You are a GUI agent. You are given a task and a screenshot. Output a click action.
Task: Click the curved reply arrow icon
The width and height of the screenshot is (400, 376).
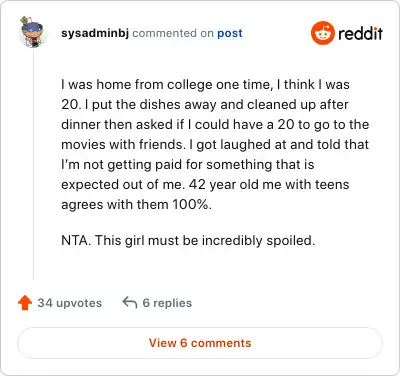click(x=130, y=303)
